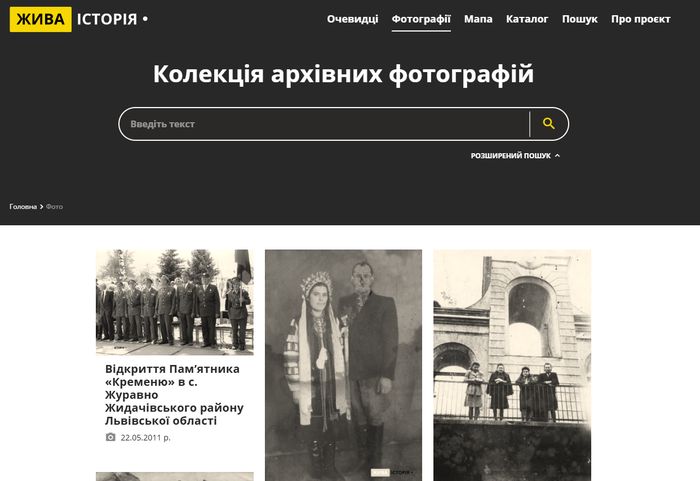Go to the Мапа section
Image resolution: width=700 pixels, height=481 pixels.
click(x=478, y=19)
